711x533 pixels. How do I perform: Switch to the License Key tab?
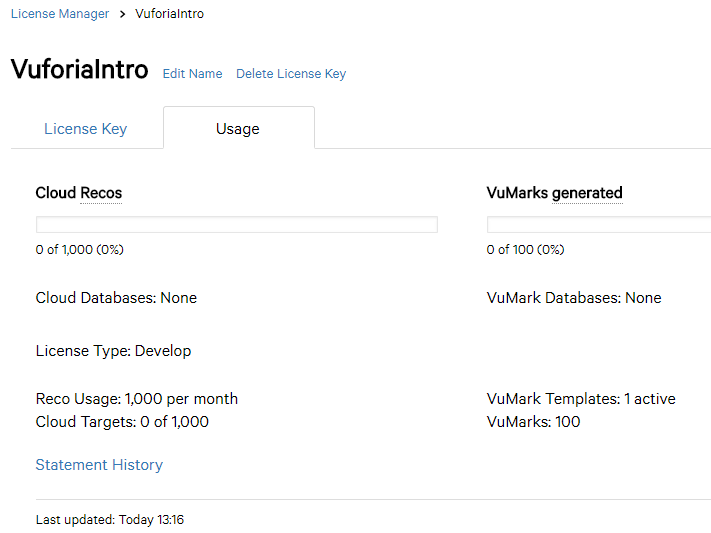[85, 129]
